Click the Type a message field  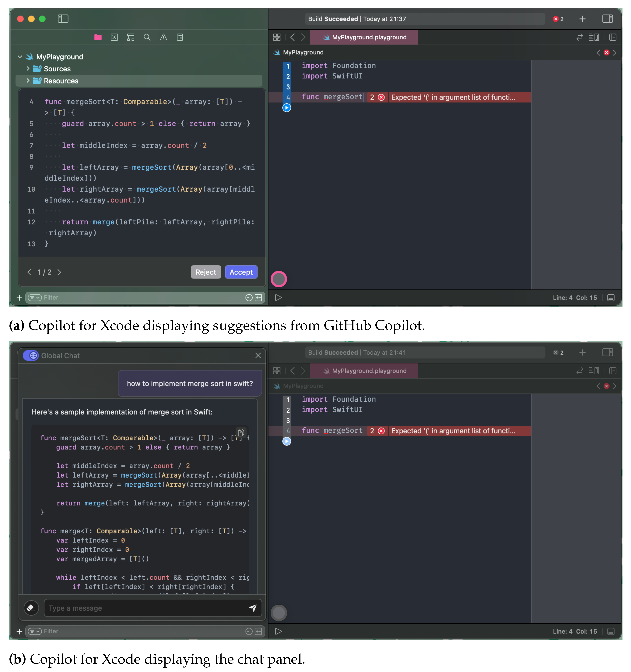tap(145, 608)
